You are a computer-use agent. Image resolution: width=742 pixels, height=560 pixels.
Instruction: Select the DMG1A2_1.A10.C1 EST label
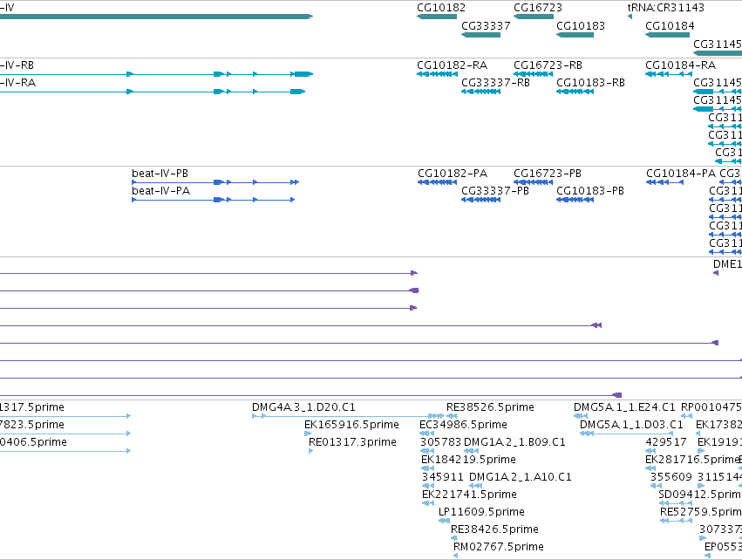[x=521, y=477]
